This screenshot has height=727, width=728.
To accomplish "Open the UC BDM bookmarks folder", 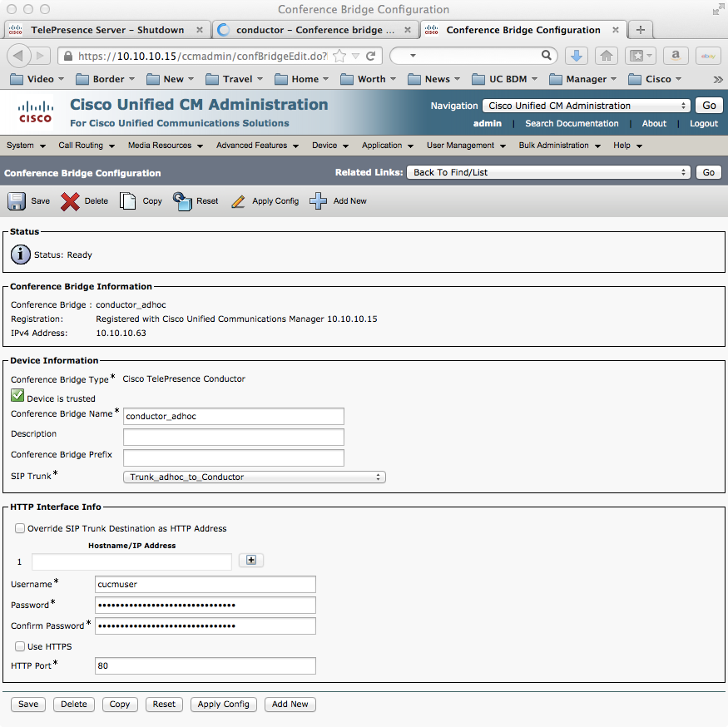I will pyautogui.click(x=504, y=79).
